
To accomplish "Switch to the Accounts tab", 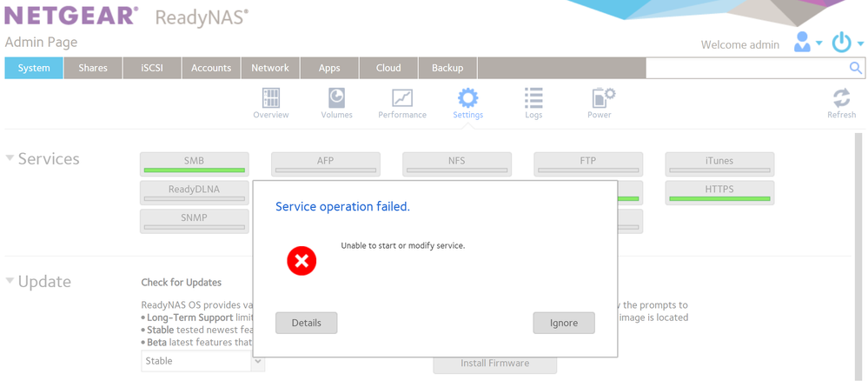I will click(211, 68).
